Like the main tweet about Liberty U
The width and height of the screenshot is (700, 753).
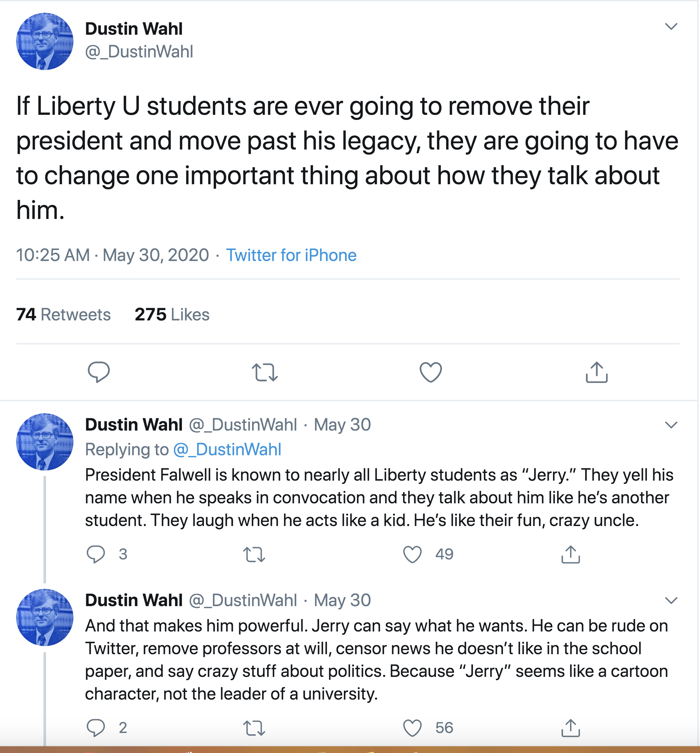click(x=431, y=372)
